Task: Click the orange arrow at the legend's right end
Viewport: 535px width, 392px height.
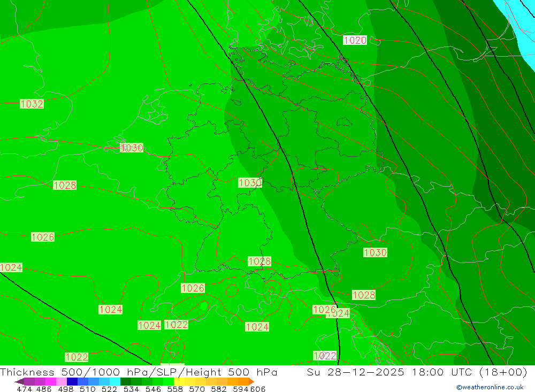Action: (x=251, y=381)
